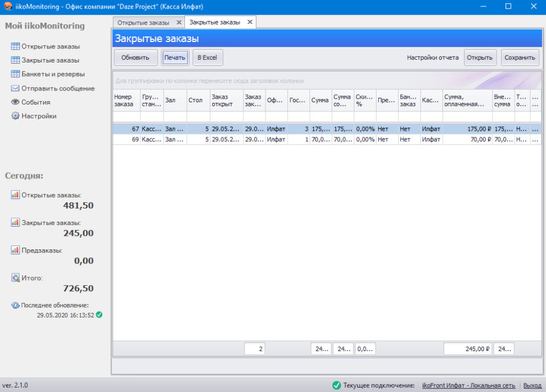This screenshot has height=392, width=546.
Task: Click the Итого summary icon
Action: (15, 278)
